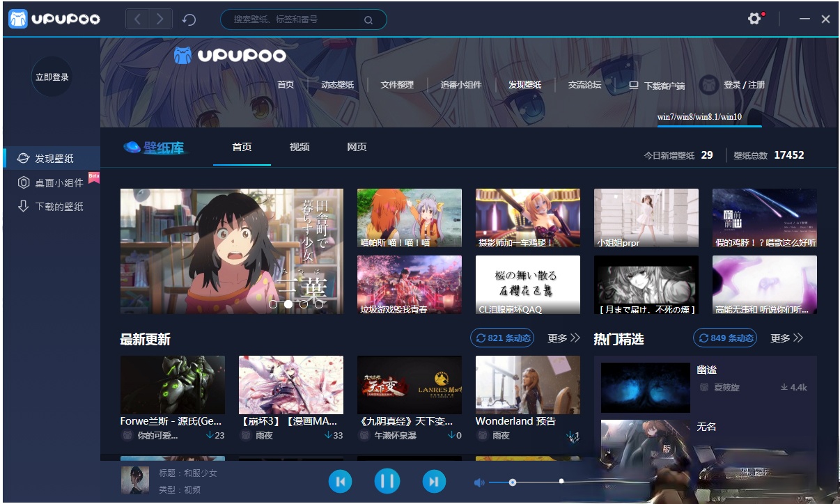The image size is (840, 504).
Task: Go back with the left arrow
Action: click(x=137, y=19)
